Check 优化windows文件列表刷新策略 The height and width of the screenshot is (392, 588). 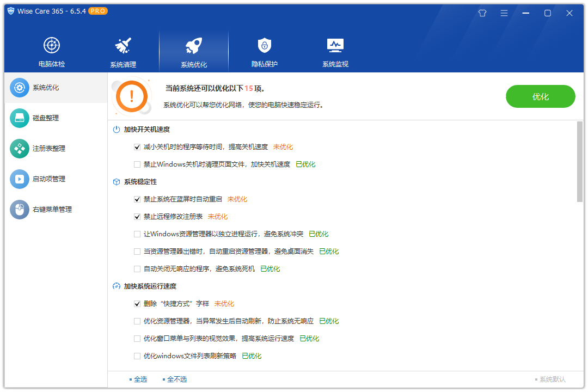point(137,356)
